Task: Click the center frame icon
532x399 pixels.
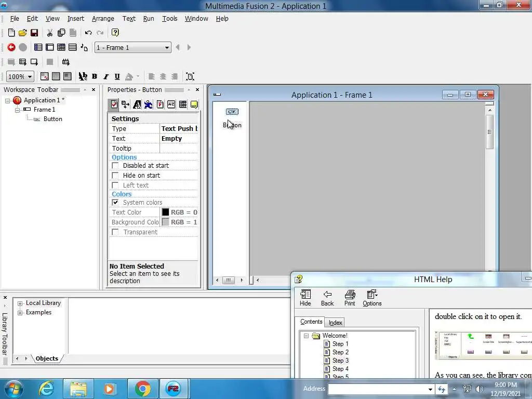Action: tap(190, 76)
